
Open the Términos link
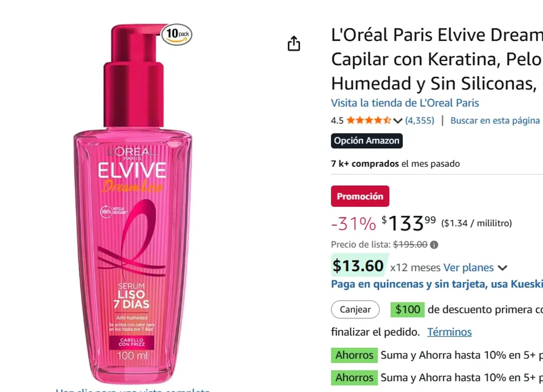(449, 332)
